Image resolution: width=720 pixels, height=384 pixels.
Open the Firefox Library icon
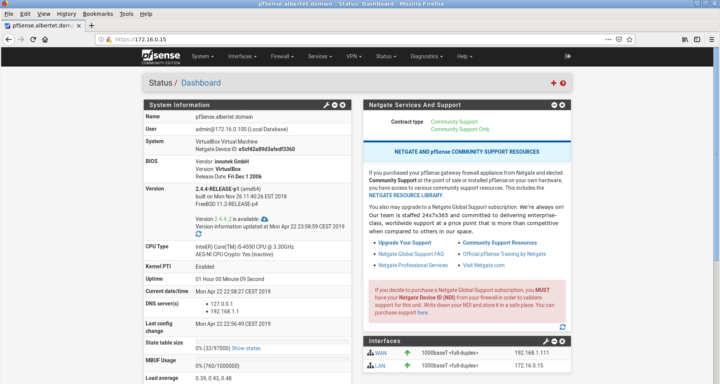coord(685,40)
